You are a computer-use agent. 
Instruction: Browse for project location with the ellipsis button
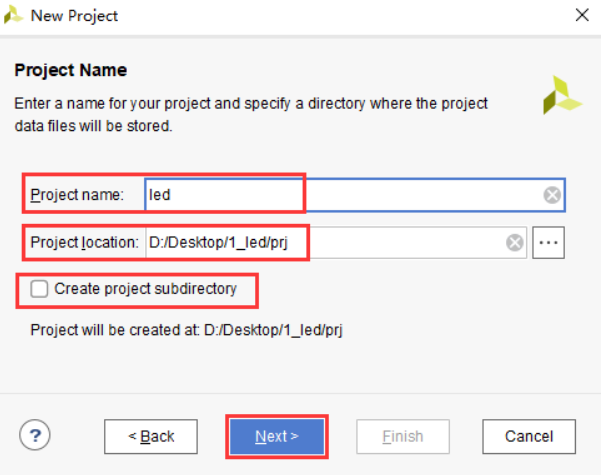(x=549, y=242)
